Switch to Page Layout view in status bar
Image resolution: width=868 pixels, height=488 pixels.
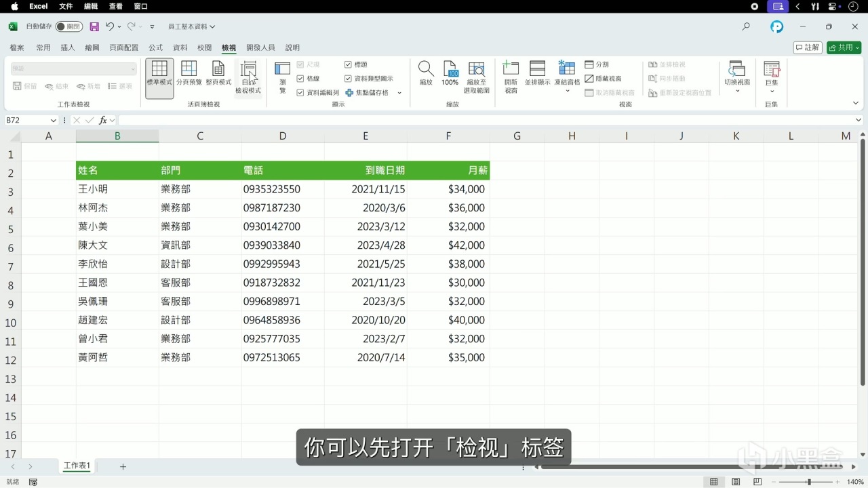click(x=736, y=482)
